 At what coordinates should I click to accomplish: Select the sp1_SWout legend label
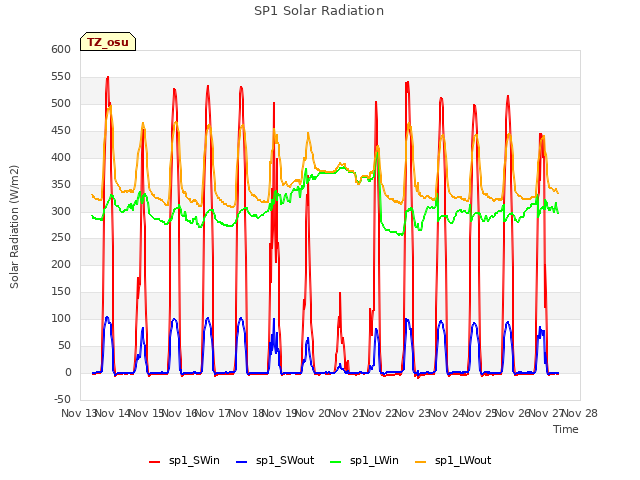point(285,461)
